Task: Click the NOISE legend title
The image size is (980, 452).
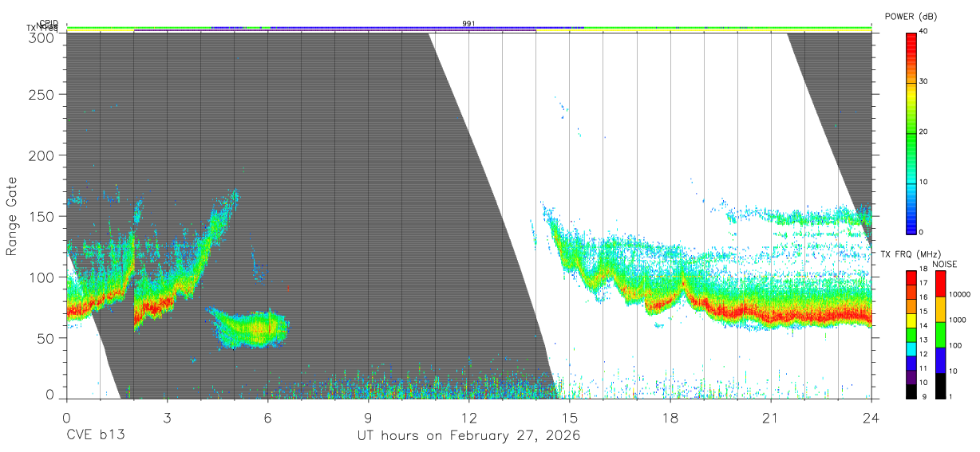Action: 944,264
